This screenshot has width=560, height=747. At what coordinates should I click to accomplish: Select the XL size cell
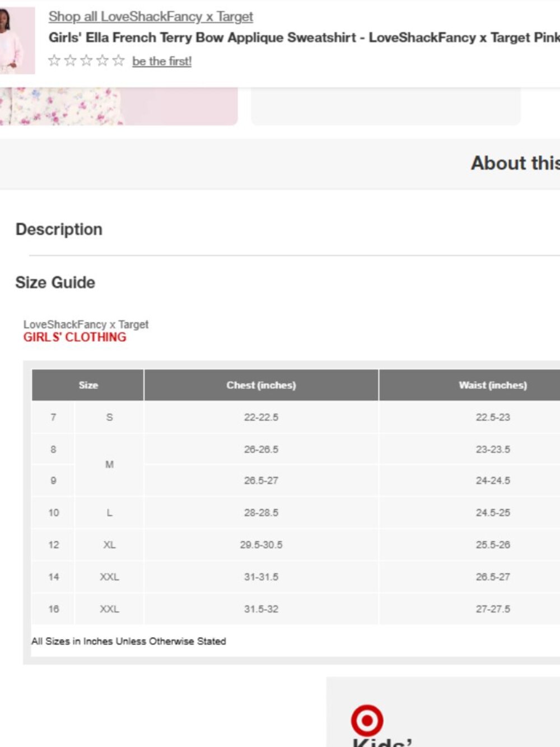pos(109,545)
